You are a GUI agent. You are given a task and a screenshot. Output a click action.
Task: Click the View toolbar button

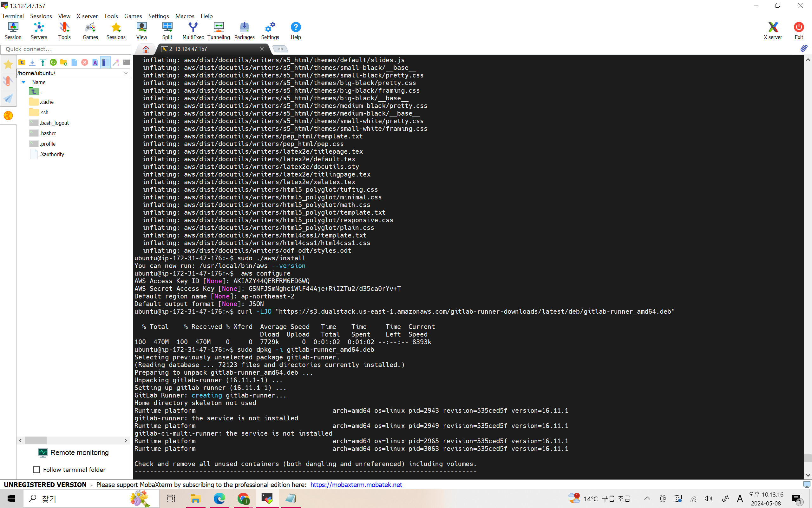pos(141,31)
